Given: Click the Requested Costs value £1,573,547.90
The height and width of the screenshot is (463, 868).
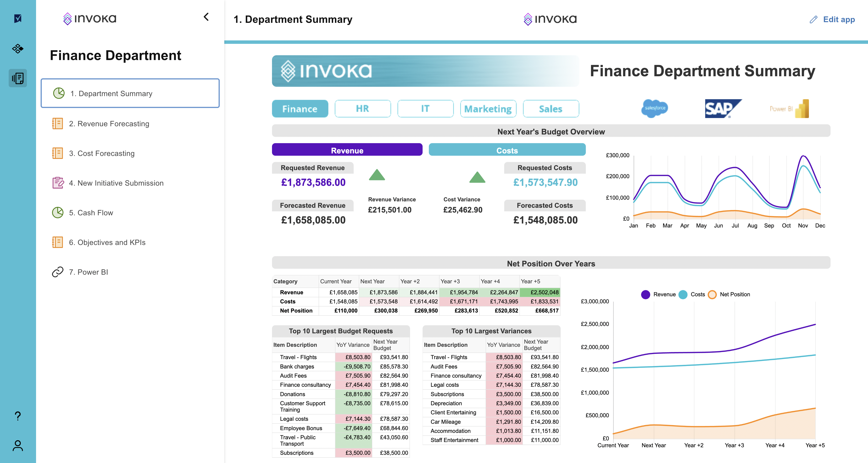Looking at the screenshot, I should point(545,182).
